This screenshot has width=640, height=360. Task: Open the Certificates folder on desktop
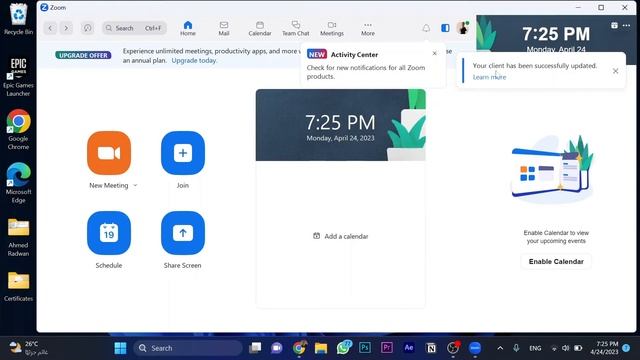pos(18,287)
